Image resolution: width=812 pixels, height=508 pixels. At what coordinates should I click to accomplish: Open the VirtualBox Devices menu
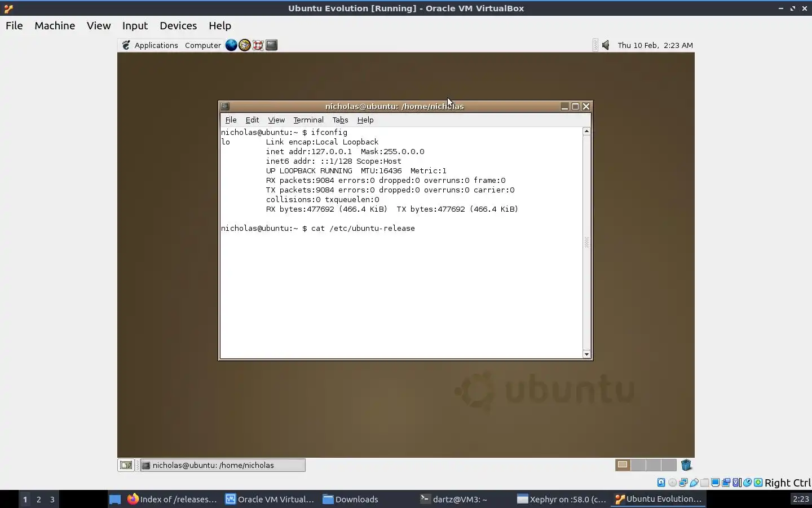point(178,25)
